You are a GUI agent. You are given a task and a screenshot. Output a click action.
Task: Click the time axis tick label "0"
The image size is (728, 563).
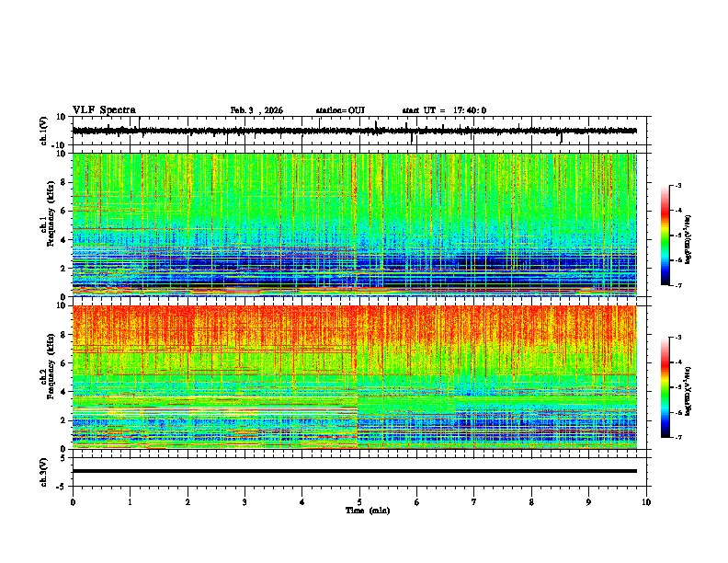coord(73,502)
